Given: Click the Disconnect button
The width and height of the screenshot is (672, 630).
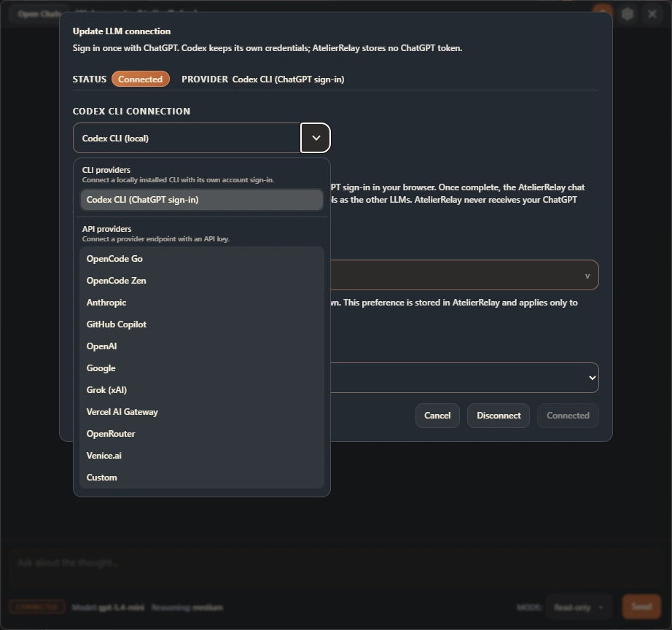Looking at the screenshot, I should click(x=499, y=416).
